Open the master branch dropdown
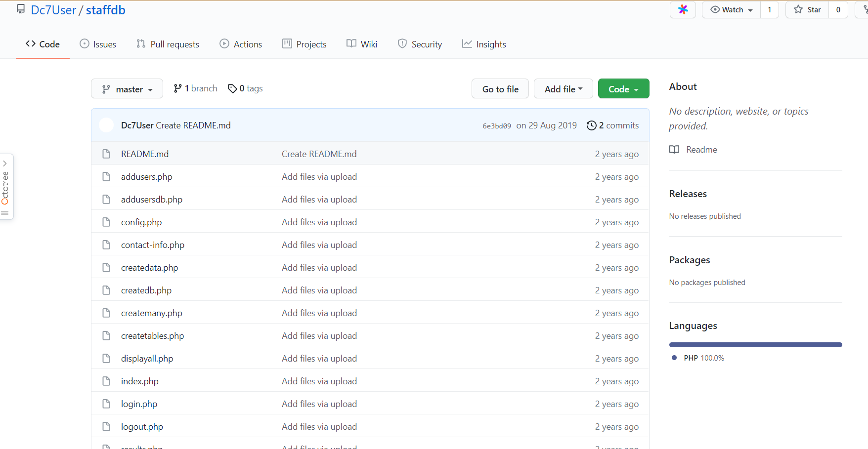Viewport: 868px width, 449px height. pos(127,89)
